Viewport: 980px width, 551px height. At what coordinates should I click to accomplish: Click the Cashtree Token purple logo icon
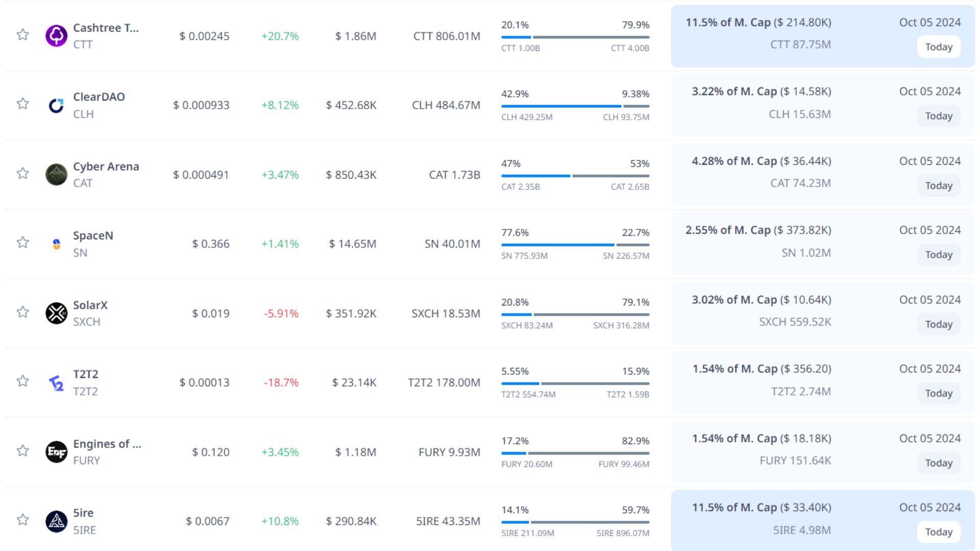coord(56,36)
